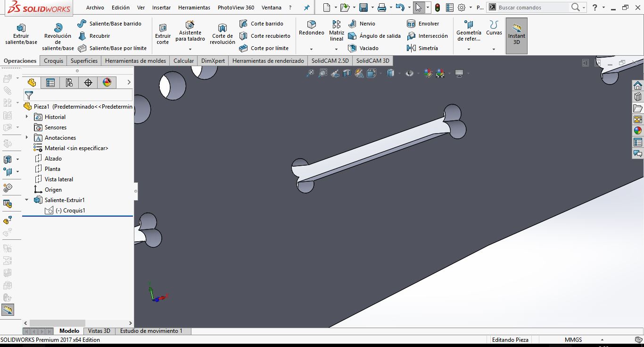This screenshot has height=347, width=644.
Task: Click the Extruir corte icon
Action: 163,34
